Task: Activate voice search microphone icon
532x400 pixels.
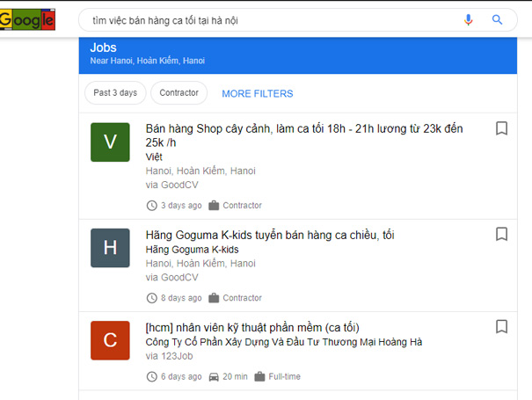Action: [468, 19]
